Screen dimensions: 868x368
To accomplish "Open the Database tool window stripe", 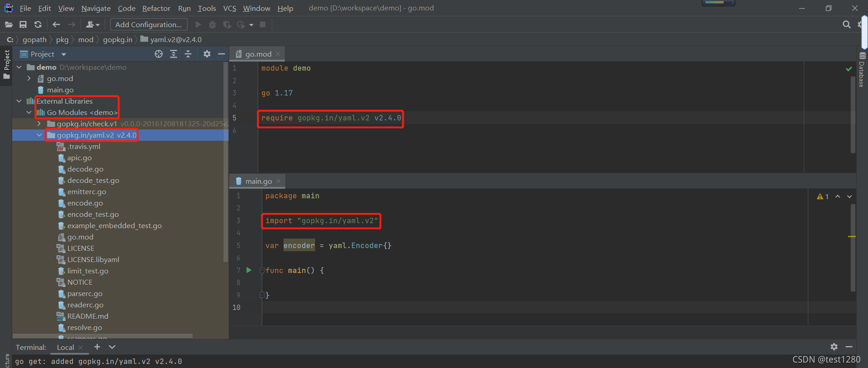I will tap(862, 70).
